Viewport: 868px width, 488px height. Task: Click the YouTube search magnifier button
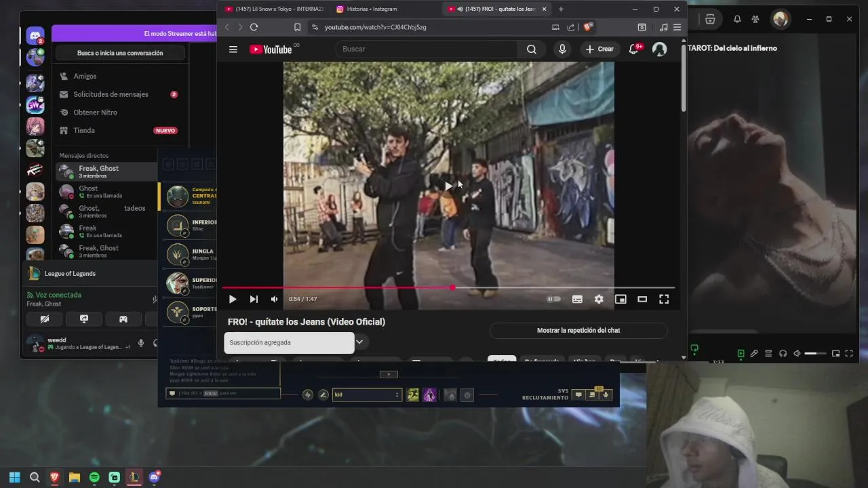click(532, 49)
